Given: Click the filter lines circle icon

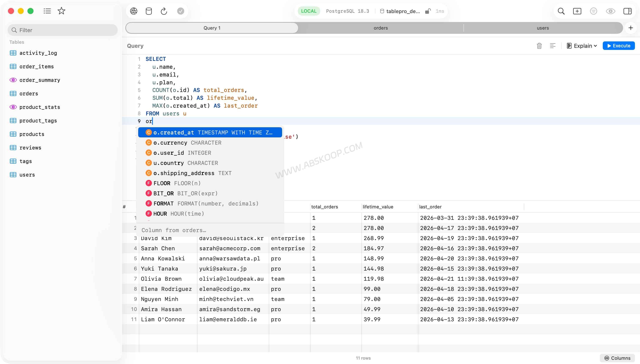Looking at the screenshot, I should tap(593, 11).
